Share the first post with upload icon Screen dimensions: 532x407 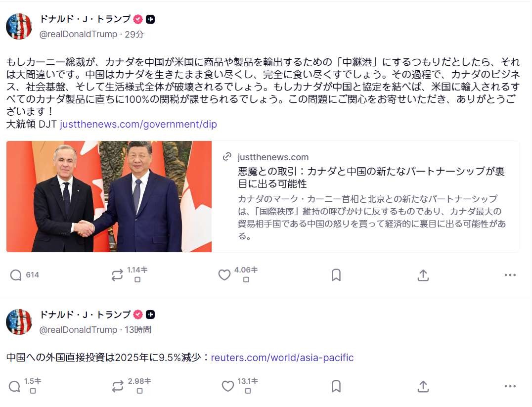(x=423, y=275)
